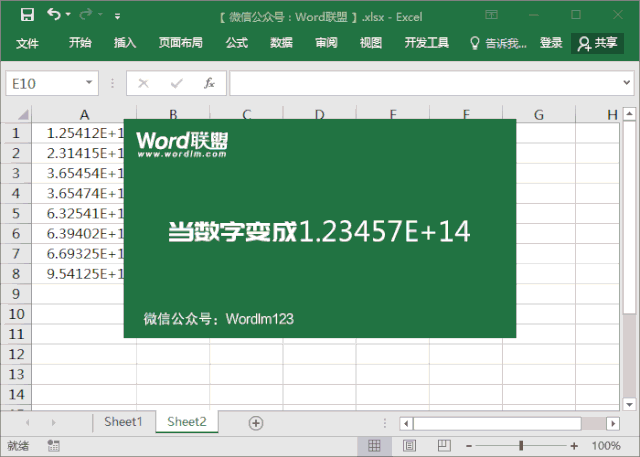Open the 开发工具 ribbon tab
Image resolution: width=640 pixels, height=457 pixels.
pos(427,42)
